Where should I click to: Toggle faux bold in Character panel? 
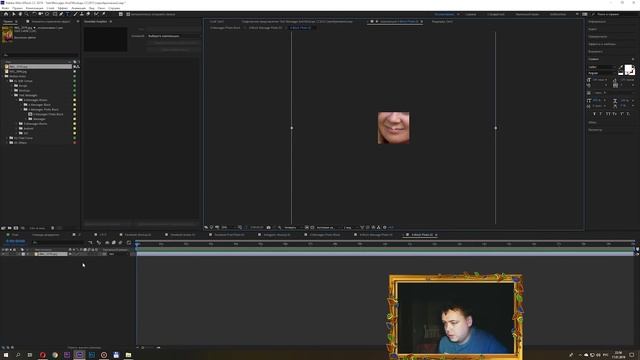pyautogui.click(x=594, y=114)
